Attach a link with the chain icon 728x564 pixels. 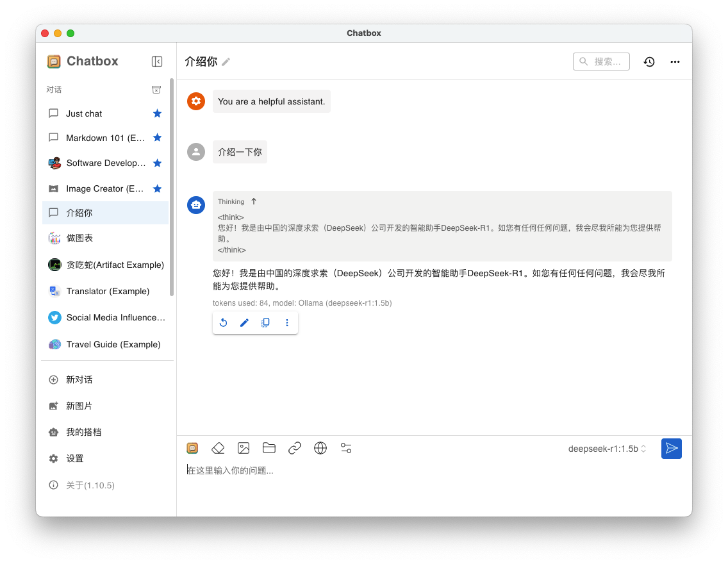295,448
